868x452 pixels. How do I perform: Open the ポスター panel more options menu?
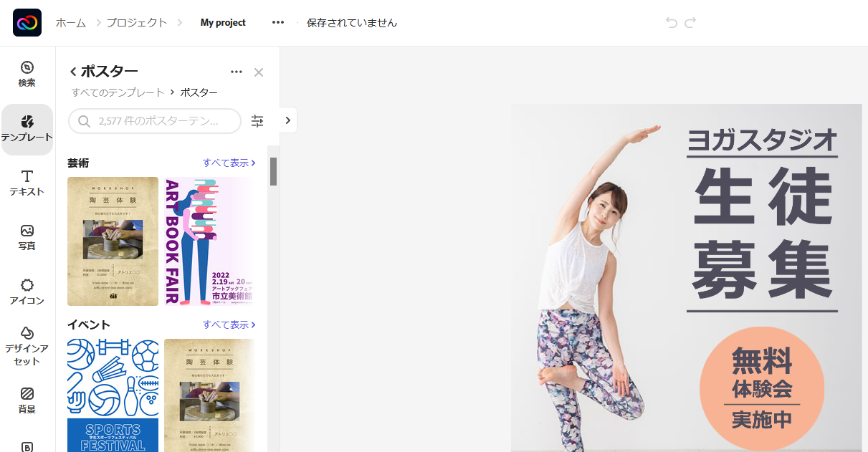click(237, 72)
